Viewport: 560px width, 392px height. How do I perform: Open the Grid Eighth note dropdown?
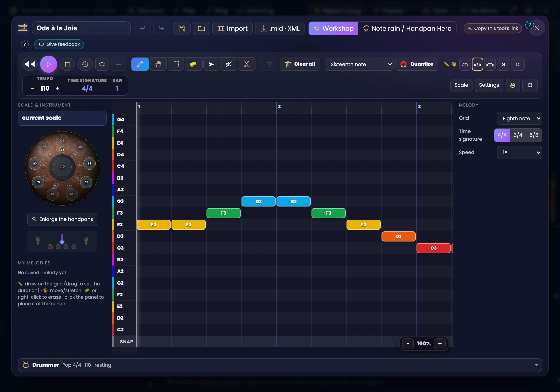(x=519, y=118)
